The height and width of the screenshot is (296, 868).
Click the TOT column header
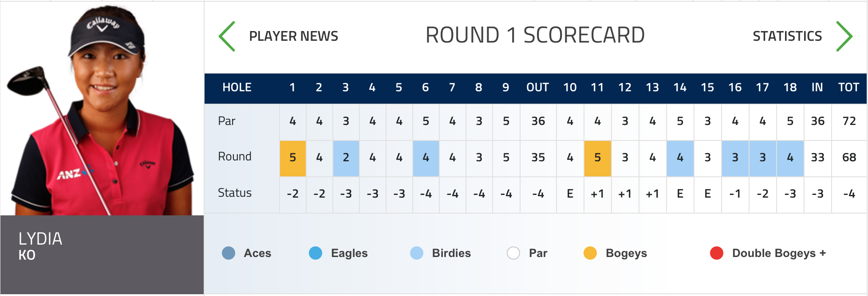click(849, 88)
